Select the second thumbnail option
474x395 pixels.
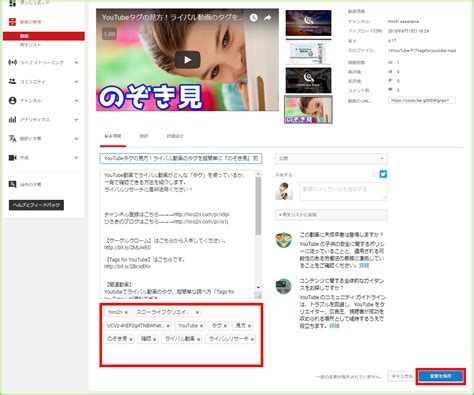[308, 52]
